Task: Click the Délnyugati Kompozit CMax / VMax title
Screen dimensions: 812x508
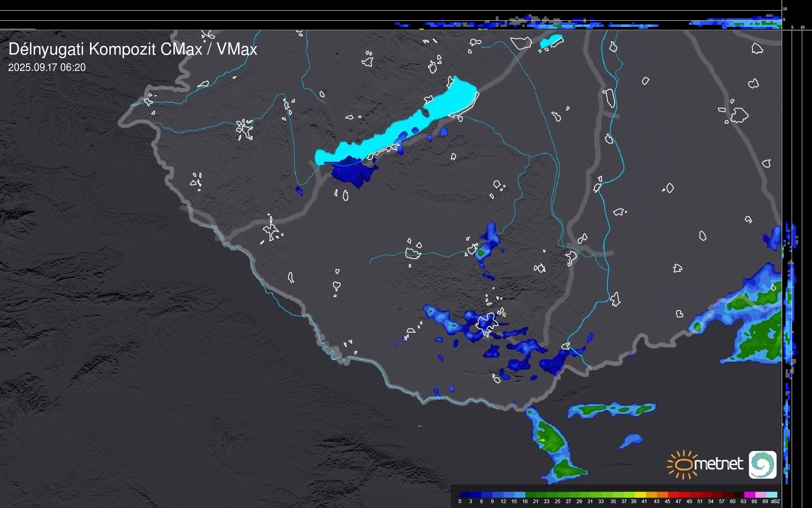Action: coord(133,49)
